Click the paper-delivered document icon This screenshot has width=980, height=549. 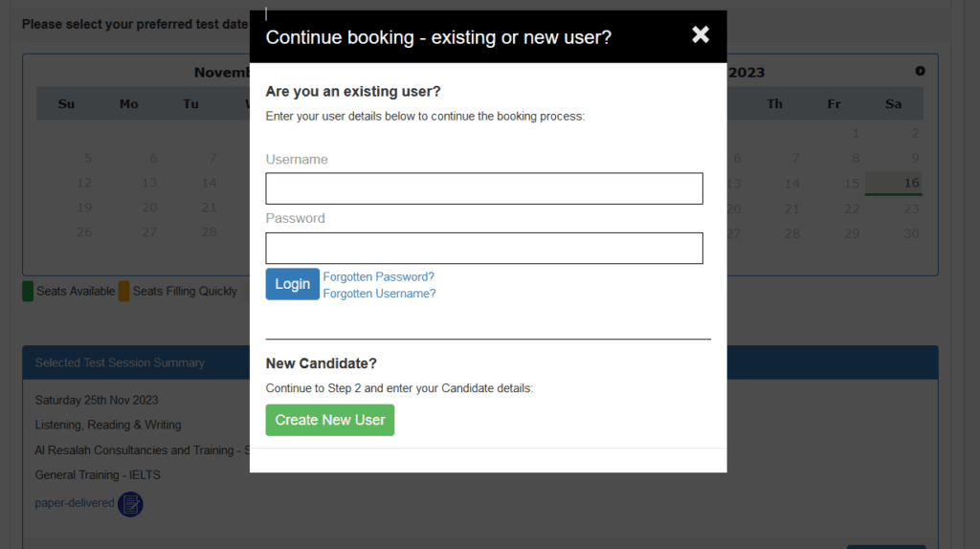[x=130, y=503]
